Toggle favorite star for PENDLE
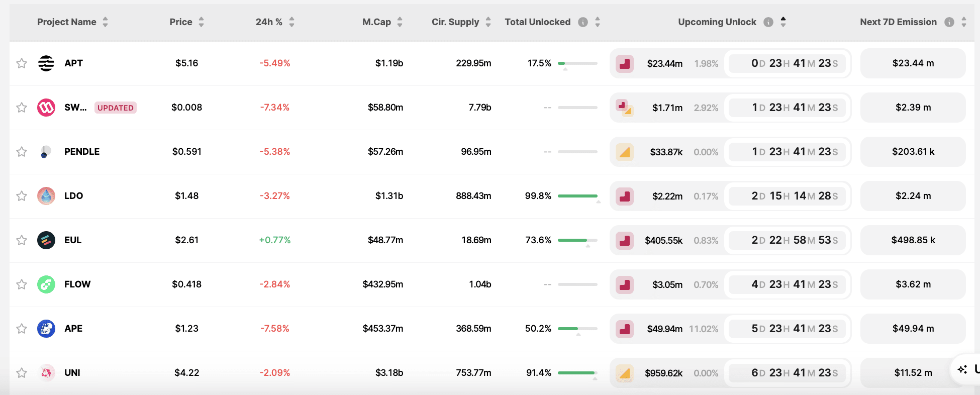This screenshot has height=395, width=980. (22, 152)
